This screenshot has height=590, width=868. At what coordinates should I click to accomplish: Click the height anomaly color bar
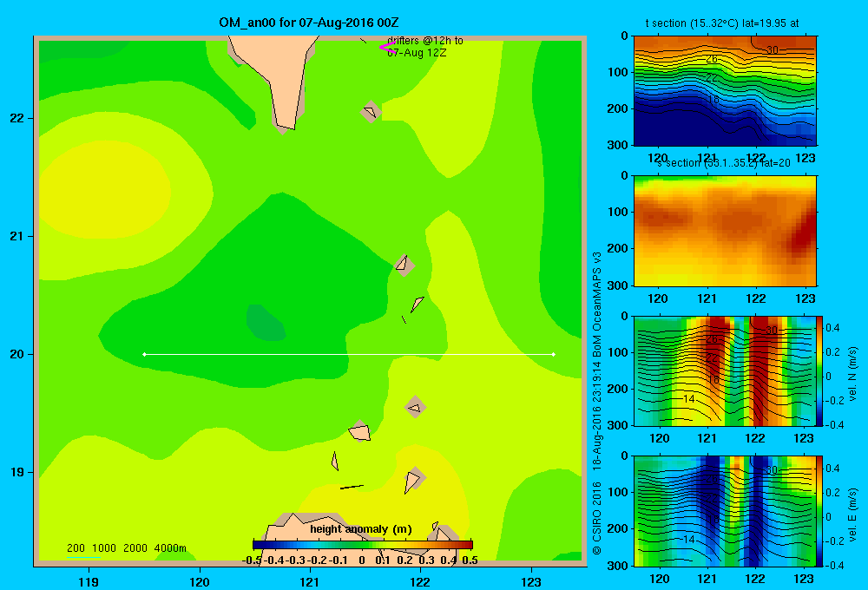tap(363, 545)
